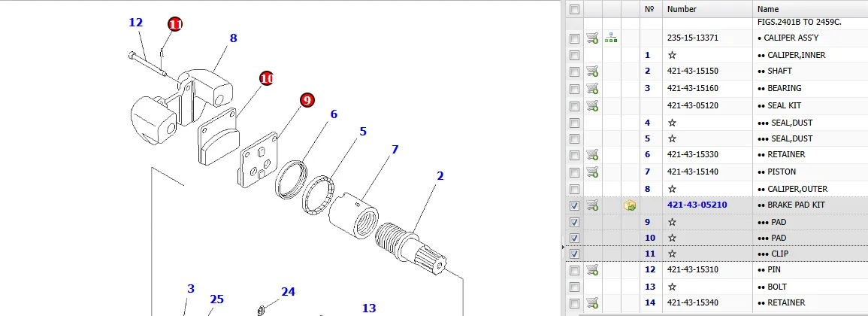868x316 pixels.
Task: Click cart icon next to PISTON 421-43-15140
Action: click(x=592, y=172)
